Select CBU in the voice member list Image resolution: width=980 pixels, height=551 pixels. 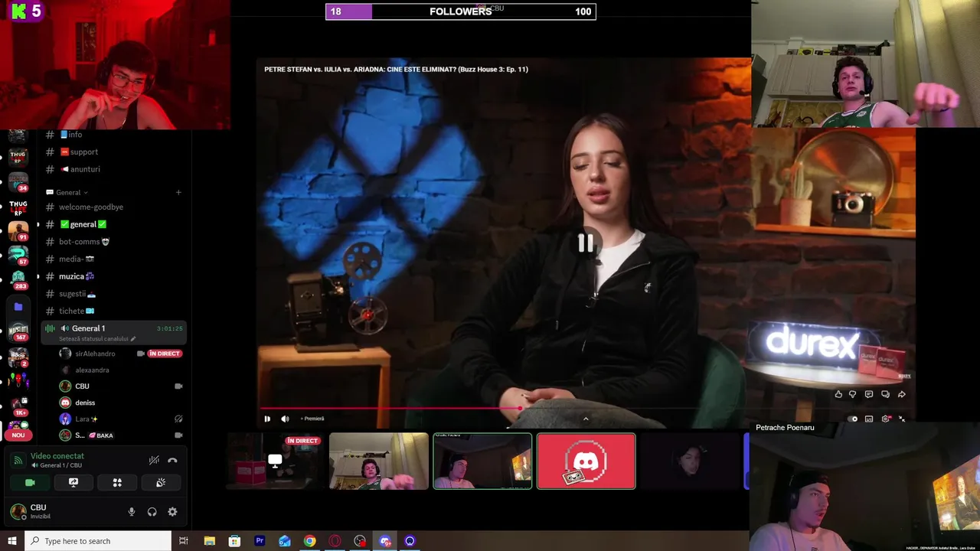click(x=82, y=386)
